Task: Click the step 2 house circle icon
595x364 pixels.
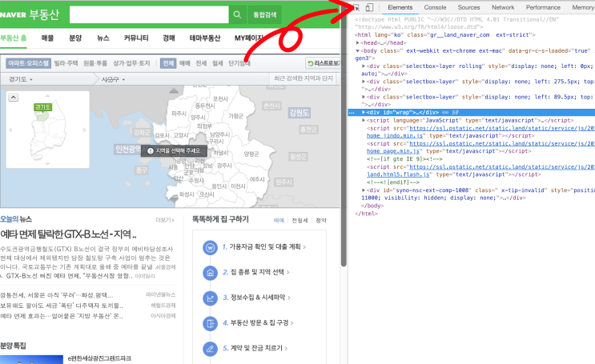Action: point(210,273)
